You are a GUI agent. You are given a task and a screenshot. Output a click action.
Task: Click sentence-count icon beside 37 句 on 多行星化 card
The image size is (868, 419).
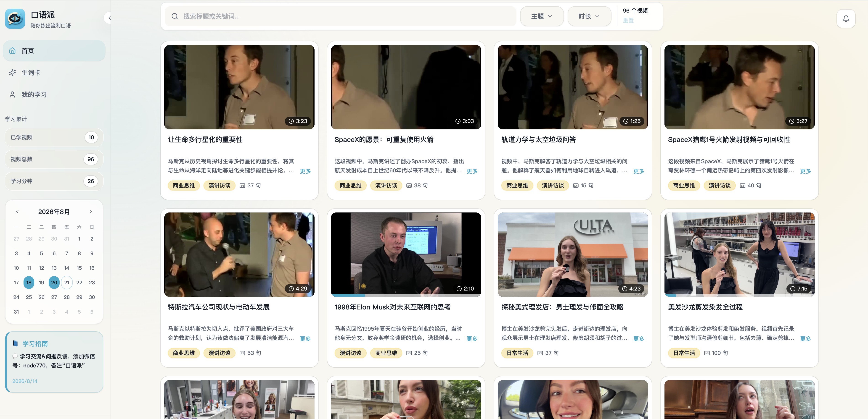pos(242,186)
